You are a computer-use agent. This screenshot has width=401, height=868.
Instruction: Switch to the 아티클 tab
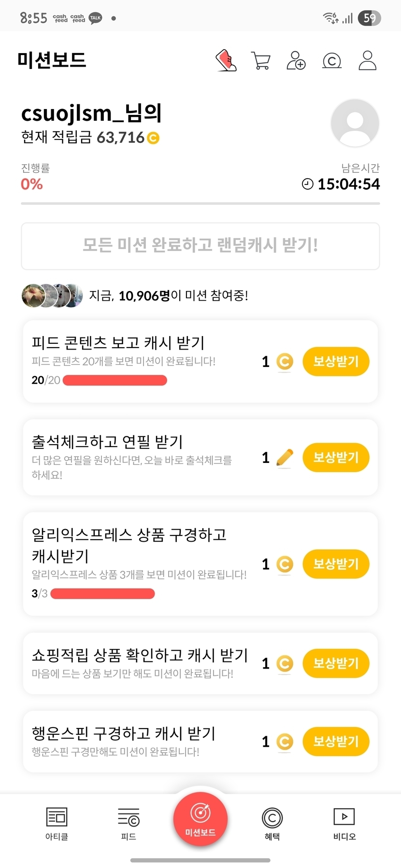click(x=57, y=824)
